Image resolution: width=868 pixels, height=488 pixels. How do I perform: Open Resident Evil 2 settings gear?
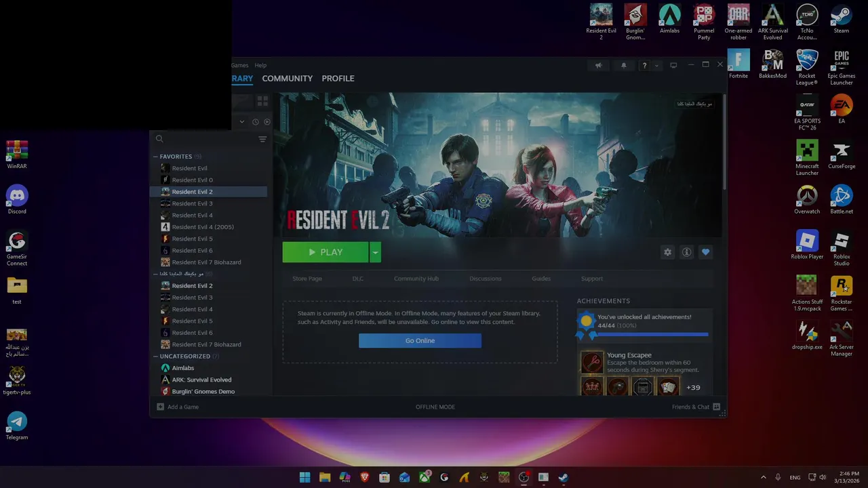667,252
